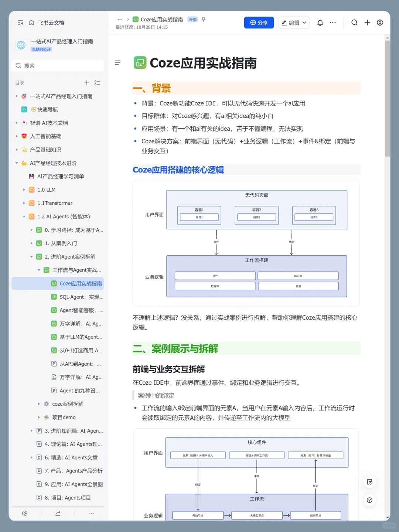Expand the 人工智能基础 tree node
The height and width of the screenshot is (532, 399).
(x=17, y=136)
